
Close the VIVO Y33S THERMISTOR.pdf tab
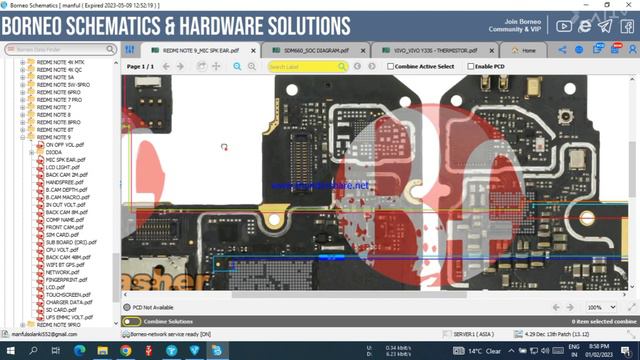pos(492,51)
